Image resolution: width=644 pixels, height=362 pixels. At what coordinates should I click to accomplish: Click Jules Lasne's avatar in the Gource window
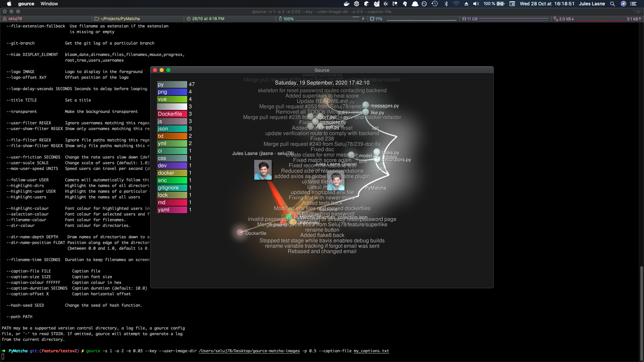(263, 170)
